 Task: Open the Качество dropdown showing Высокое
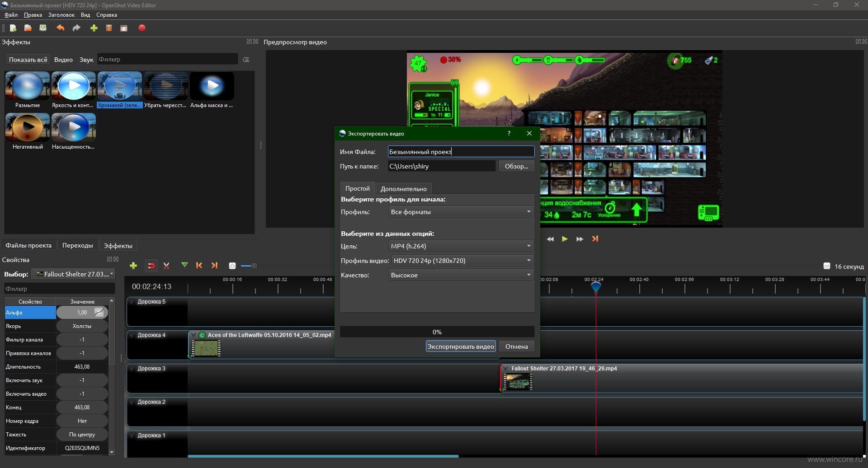pyautogui.click(x=461, y=275)
